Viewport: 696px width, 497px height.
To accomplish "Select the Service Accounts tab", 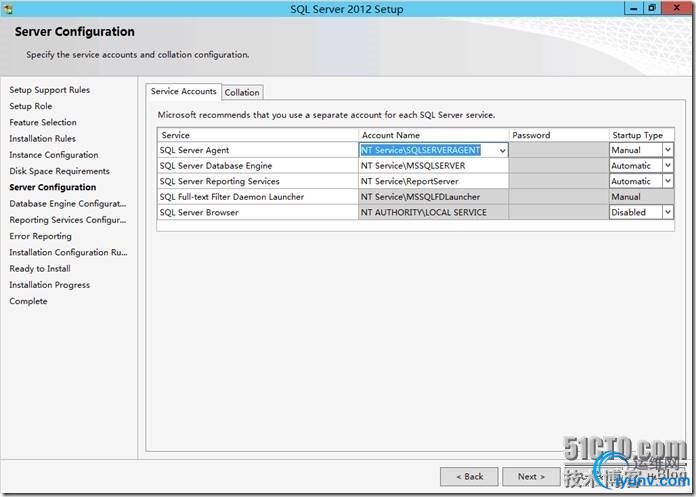I will pos(183,91).
